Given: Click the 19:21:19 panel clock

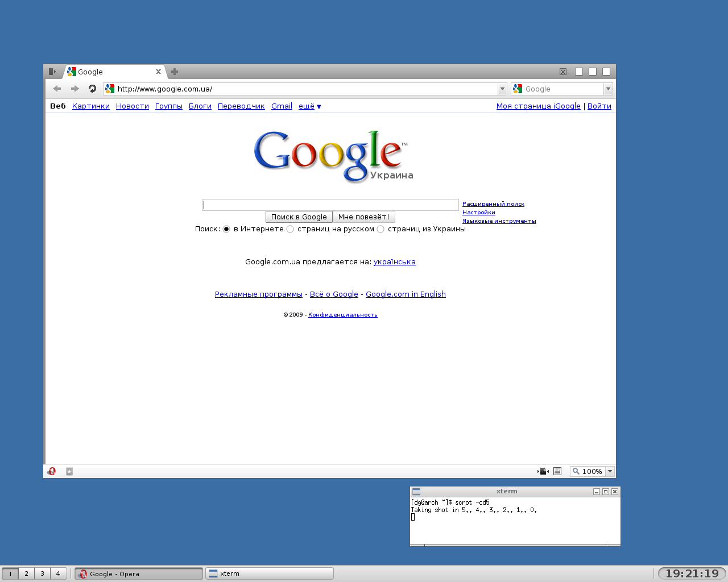Looking at the screenshot, I should click(x=692, y=573).
